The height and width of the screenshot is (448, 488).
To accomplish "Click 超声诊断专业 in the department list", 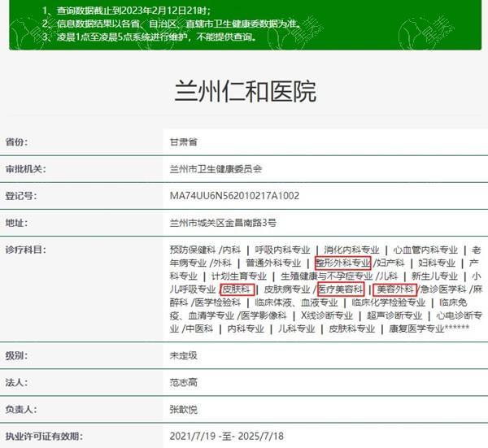I will click(394, 315).
